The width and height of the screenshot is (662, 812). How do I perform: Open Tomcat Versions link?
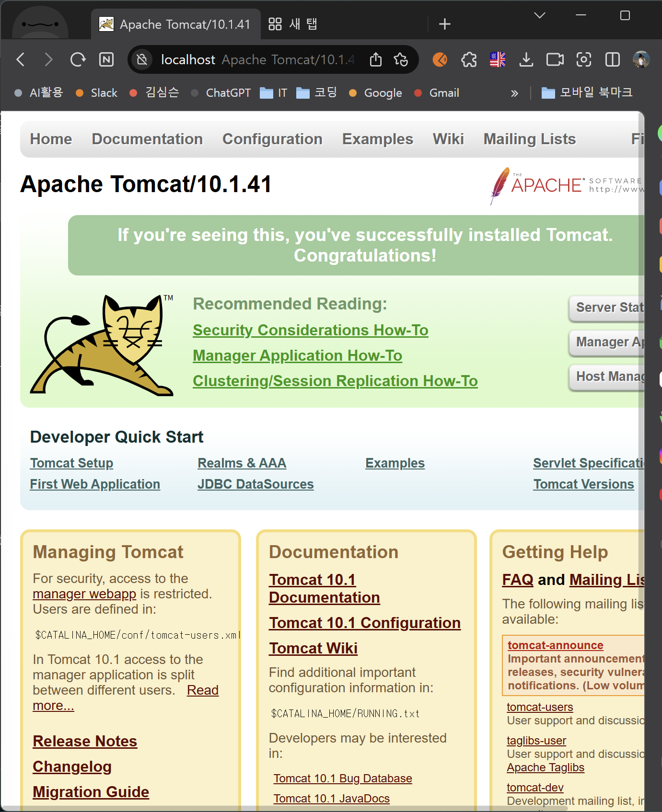583,484
